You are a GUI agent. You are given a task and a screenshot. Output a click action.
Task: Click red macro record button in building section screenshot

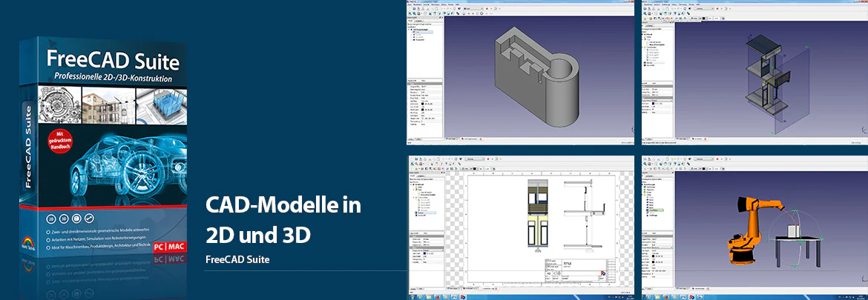[717, 8]
